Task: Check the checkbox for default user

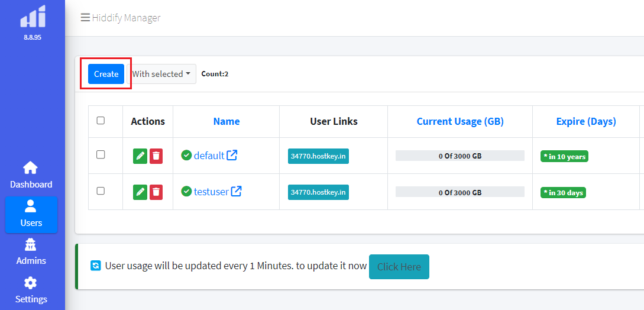Action: pyautogui.click(x=101, y=155)
